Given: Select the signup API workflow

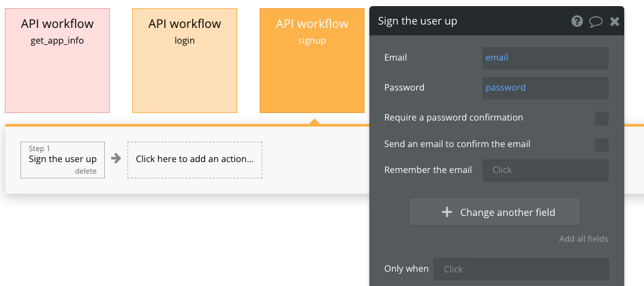Looking at the screenshot, I should (312, 61).
